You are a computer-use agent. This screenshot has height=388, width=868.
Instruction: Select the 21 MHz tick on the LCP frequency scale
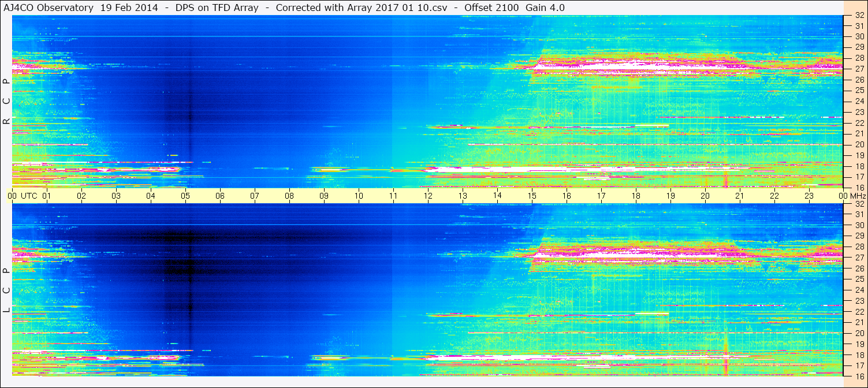[x=859, y=322]
